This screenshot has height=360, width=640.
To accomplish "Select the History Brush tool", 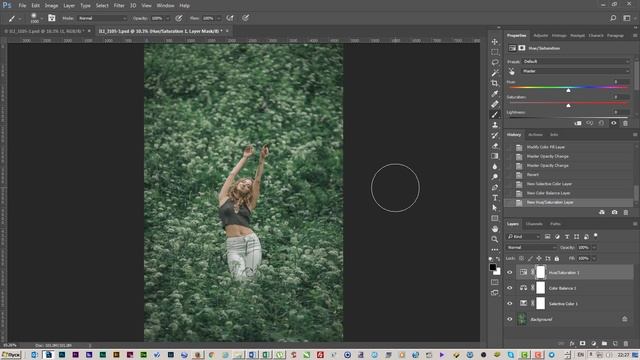I will point(495,136).
